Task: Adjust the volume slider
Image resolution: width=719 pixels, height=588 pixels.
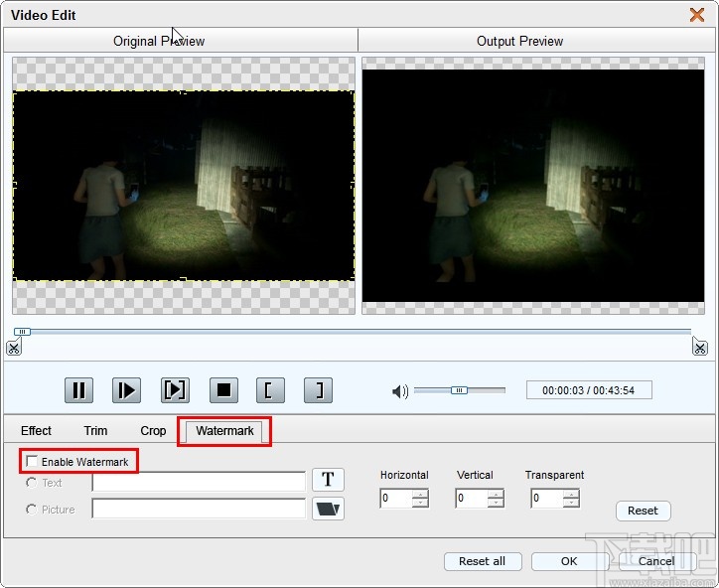Action: [459, 390]
